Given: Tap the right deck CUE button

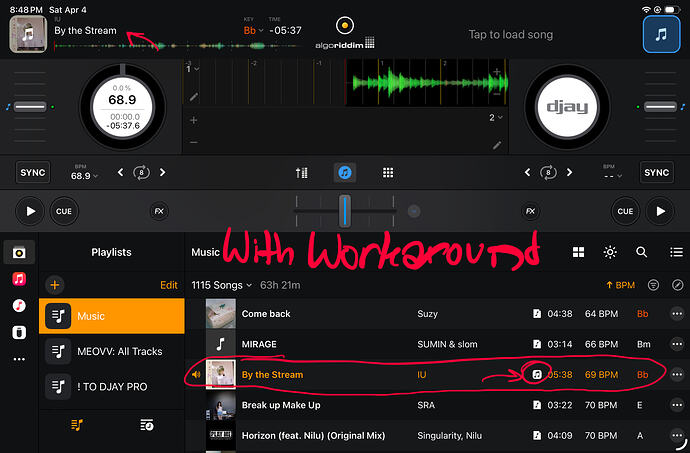Looking at the screenshot, I should (x=625, y=211).
